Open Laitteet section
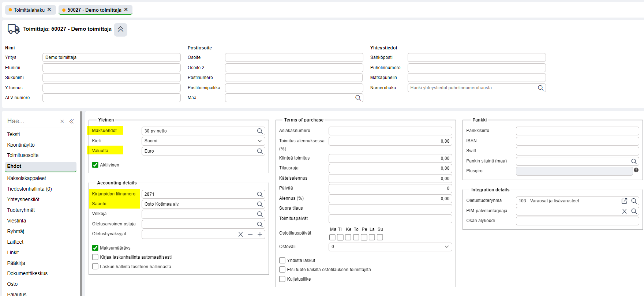644x296 pixels. point(15,242)
